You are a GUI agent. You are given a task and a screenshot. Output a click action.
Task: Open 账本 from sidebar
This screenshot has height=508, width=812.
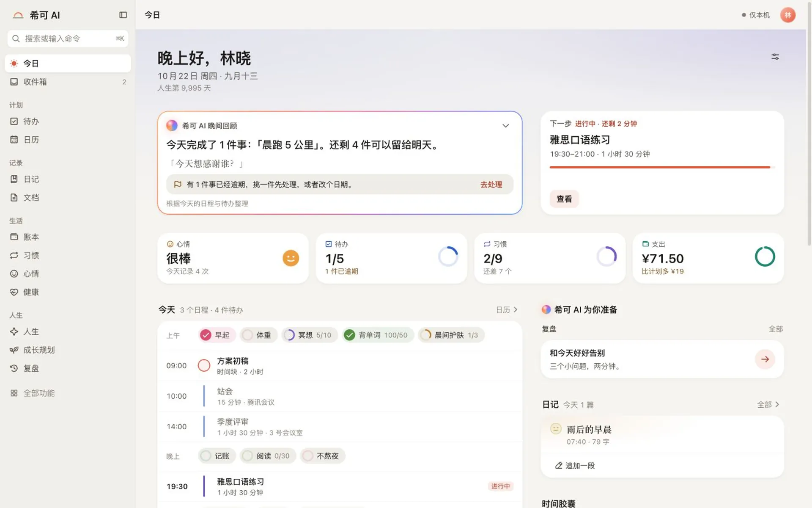(x=68, y=237)
